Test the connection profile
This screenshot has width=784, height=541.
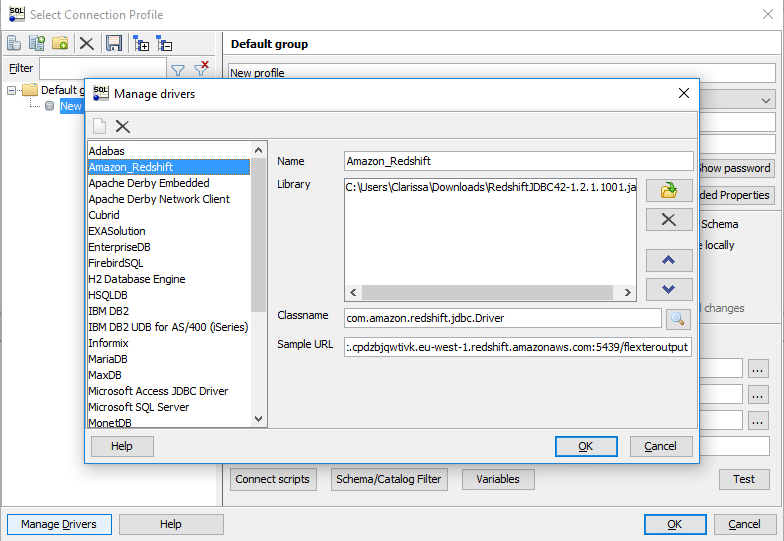pos(744,479)
